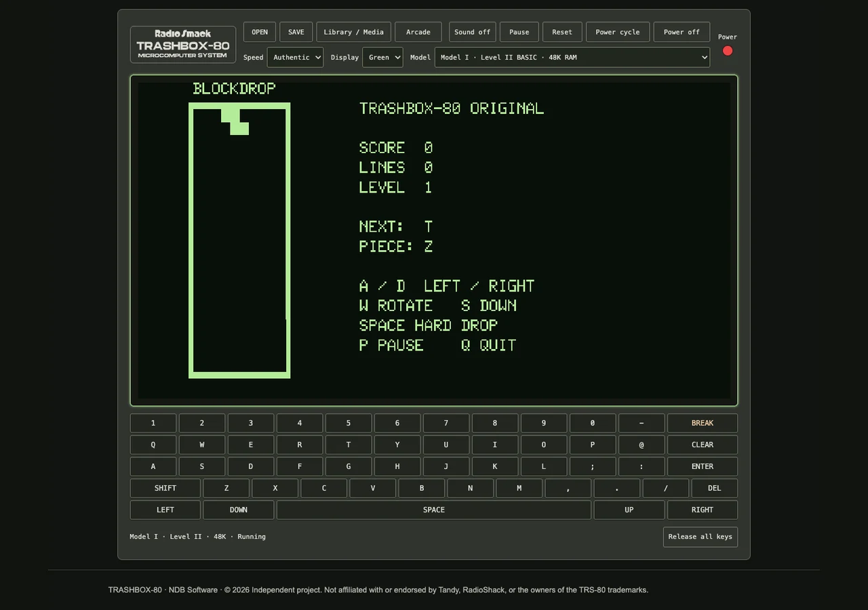Image resolution: width=868 pixels, height=610 pixels.
Task: Click the 6 key on virtual keyboard
Action: pyautogui.click(x=397, y=423)
